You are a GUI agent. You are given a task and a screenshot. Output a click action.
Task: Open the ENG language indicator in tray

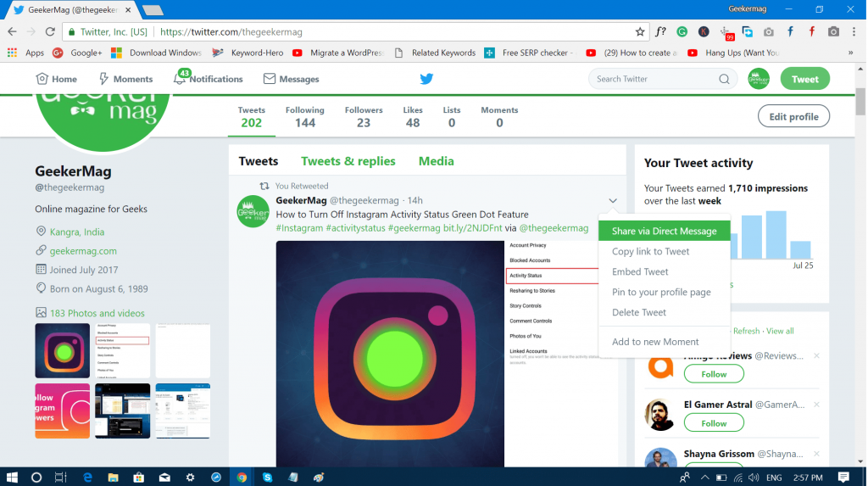tap(774, 478)
